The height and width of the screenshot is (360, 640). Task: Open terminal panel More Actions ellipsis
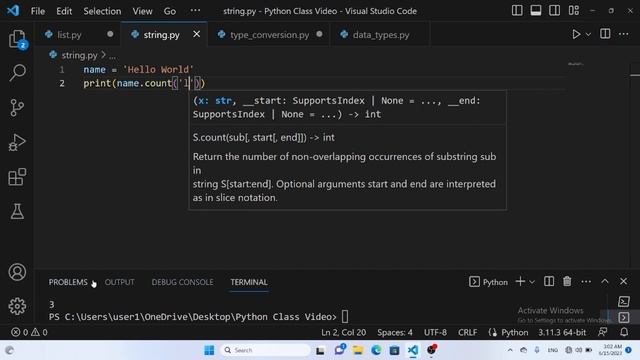586,282
